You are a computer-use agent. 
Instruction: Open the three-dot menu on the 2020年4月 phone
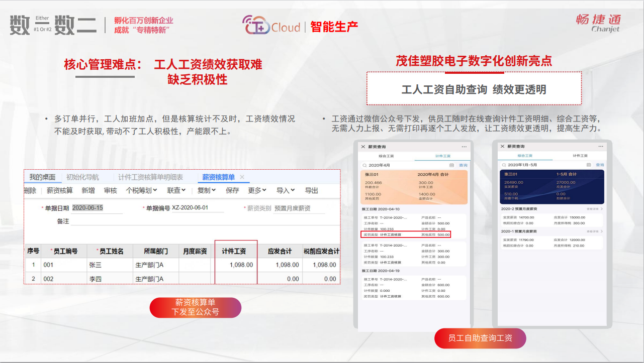tap(464, 147)
